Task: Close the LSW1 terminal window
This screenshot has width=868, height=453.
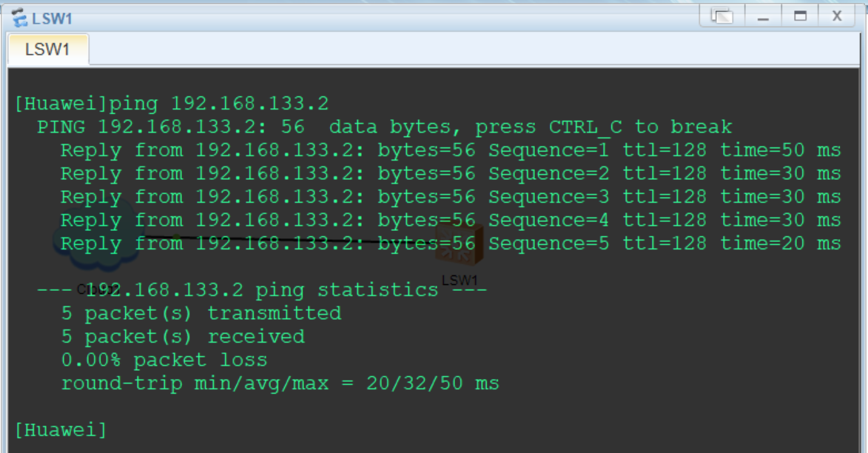Action: point(837,16)
